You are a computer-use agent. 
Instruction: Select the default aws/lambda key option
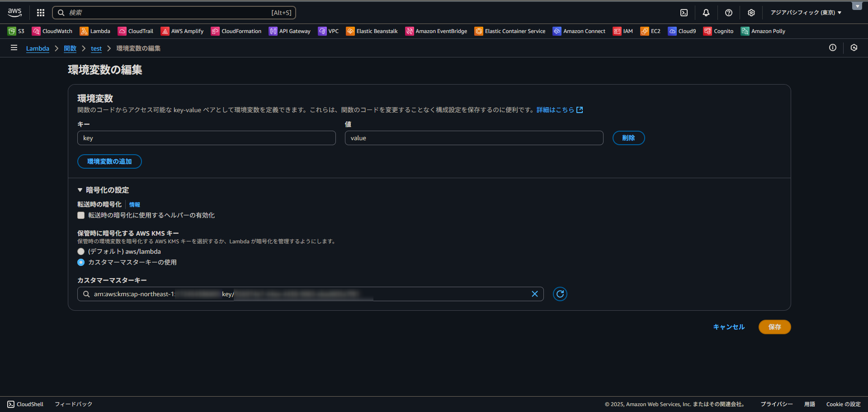[81, 251]
